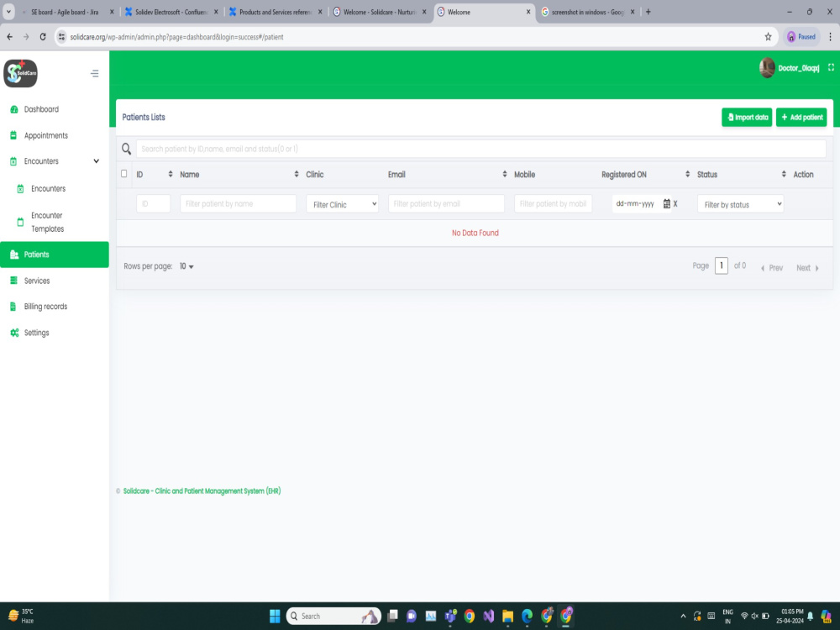Open a new browser tab
Screen dimensions: 840x630
(x=648, y=12)
